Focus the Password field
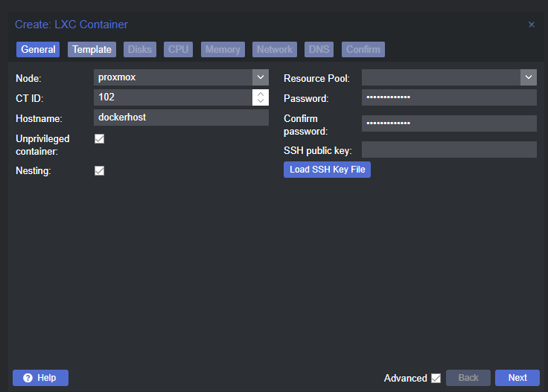Image resolution: width=548 pixels, height=392 pixels. point(449,97)
